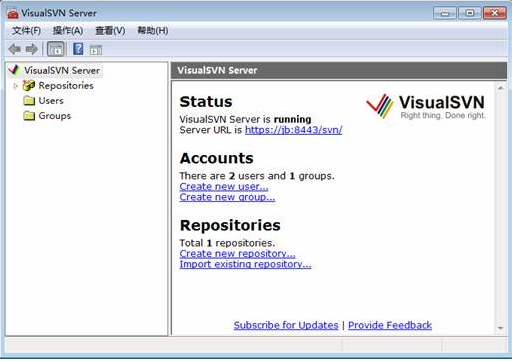Open the 帮助(H) menu
512x361 pixels.
click(153, 31)
